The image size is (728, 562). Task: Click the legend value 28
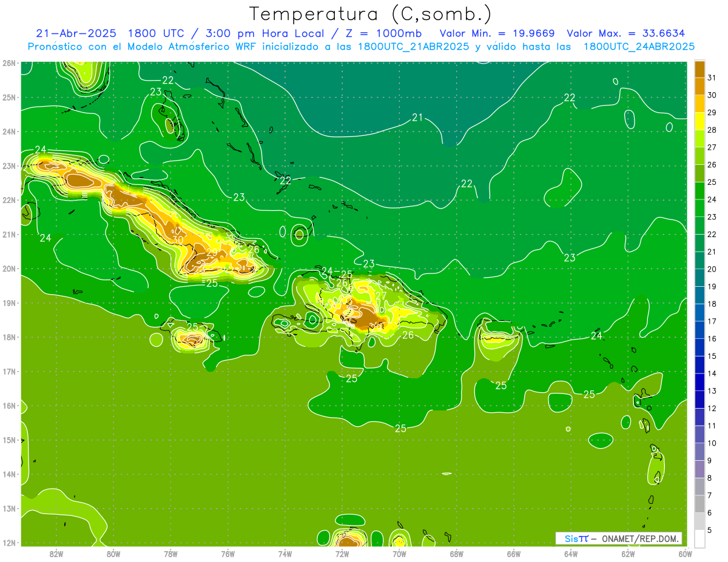(x=712, y=130)
